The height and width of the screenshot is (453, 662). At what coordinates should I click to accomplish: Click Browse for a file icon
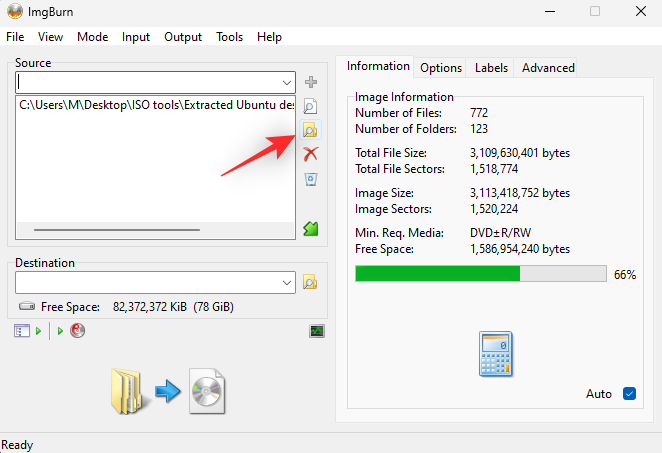tap(310, 106)
